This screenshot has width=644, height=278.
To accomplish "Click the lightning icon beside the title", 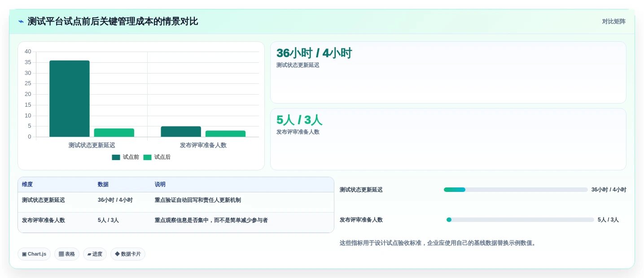I will 21,22.
